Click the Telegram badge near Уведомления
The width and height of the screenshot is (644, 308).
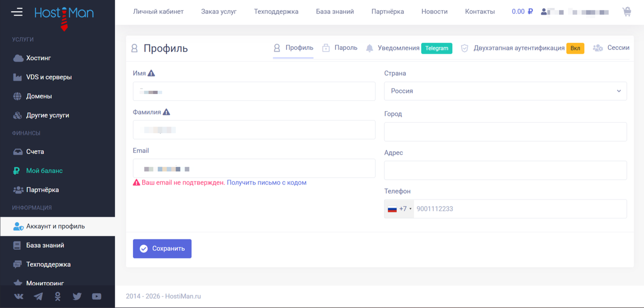(x=437, y=48)
